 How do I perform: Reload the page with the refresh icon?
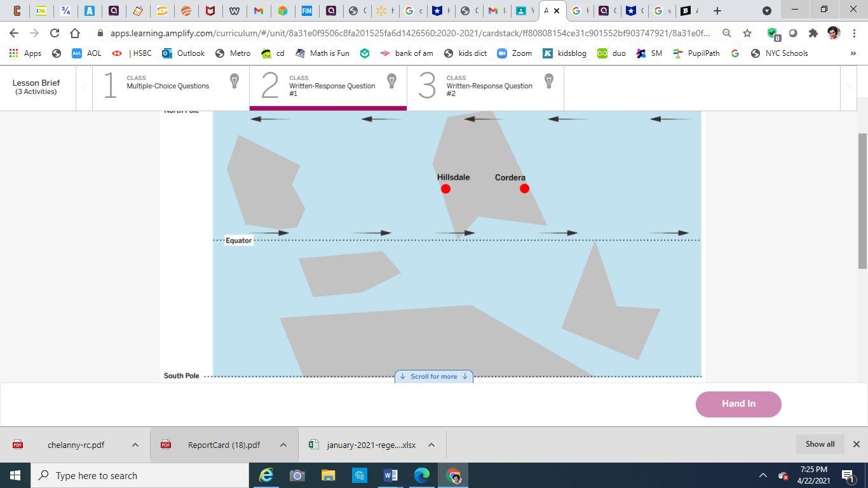click(55, 33)
